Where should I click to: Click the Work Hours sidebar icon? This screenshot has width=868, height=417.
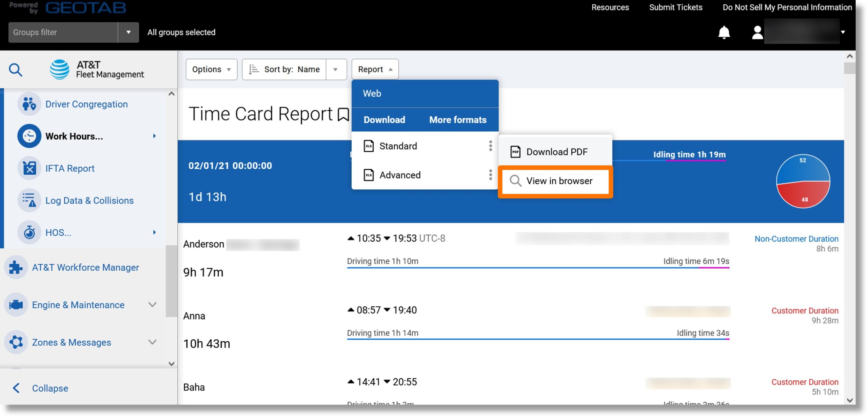point(29,136)
